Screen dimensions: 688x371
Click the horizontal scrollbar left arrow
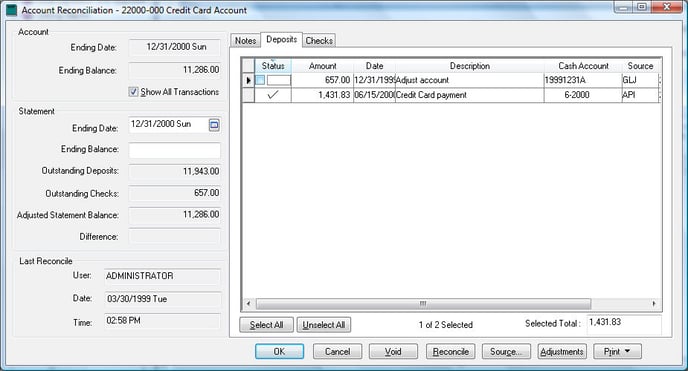click(x=248, y=303)
